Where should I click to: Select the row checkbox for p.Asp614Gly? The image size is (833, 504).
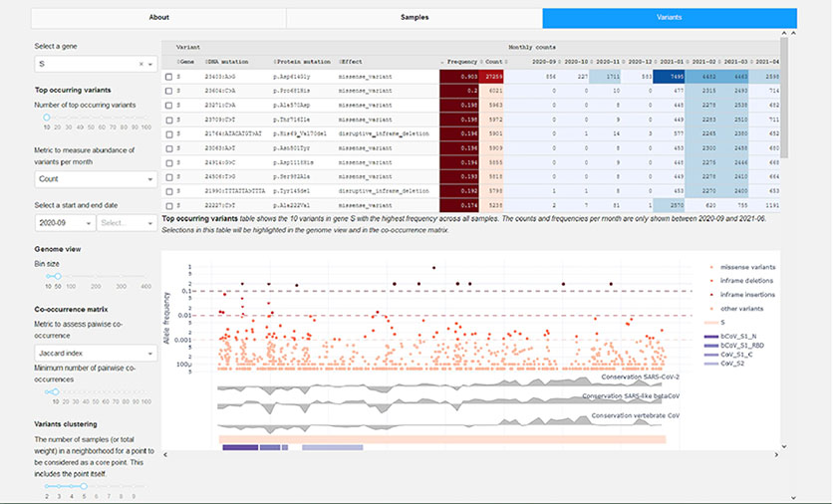point(169,77)
